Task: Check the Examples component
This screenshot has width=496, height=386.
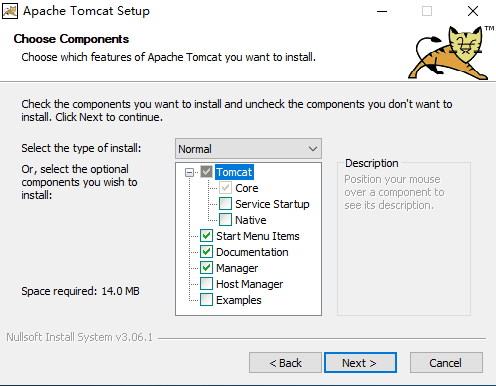Action: click(206, 300)
